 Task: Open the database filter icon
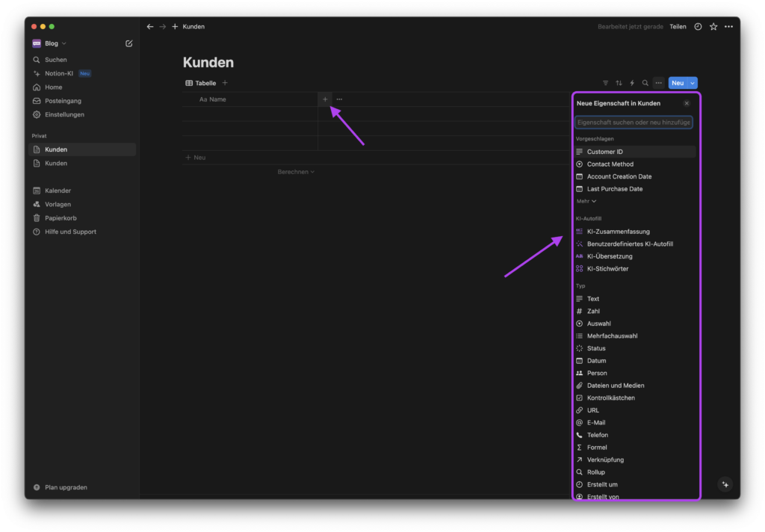[x=605, y=83]
